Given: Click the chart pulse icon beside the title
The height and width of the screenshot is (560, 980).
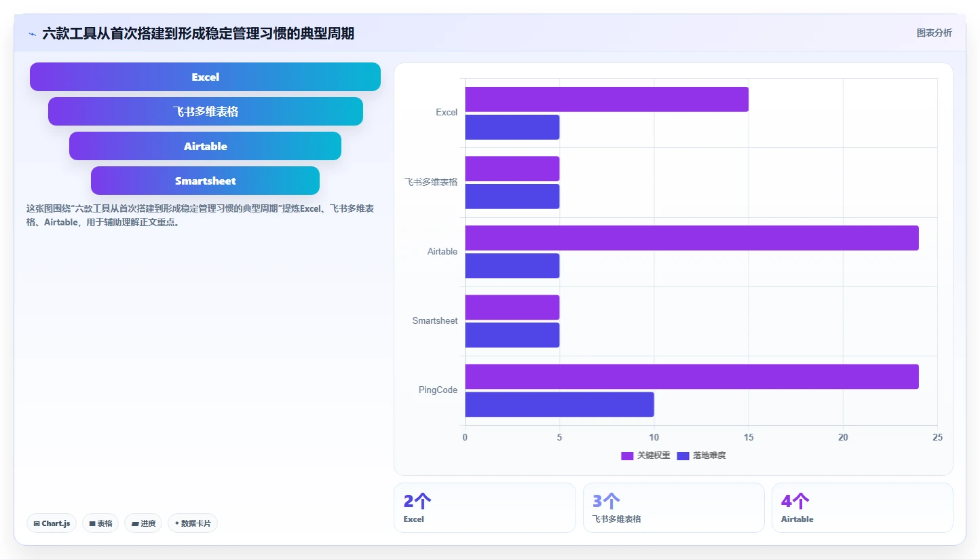Looking at the screenshot, I should (x=32, y=34).
